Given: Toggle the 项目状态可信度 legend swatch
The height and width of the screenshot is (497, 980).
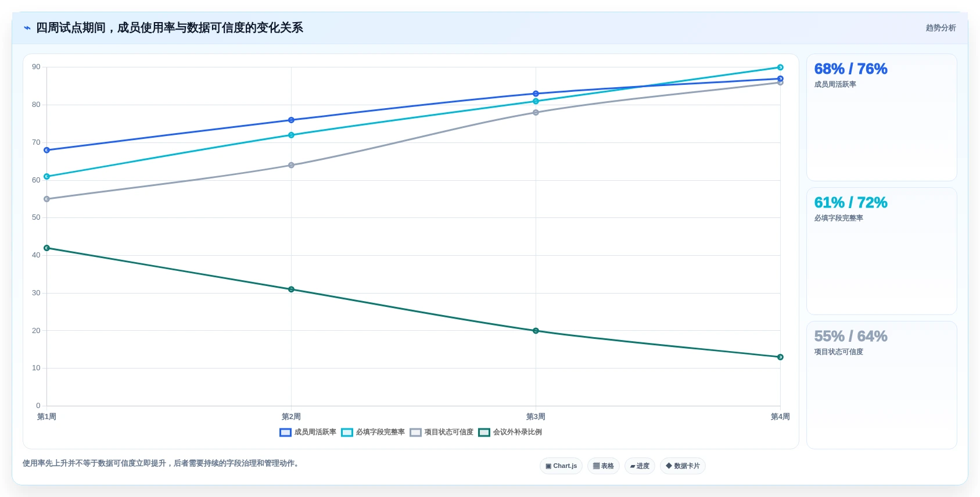Looking at the screenshot, I should 415,432.
